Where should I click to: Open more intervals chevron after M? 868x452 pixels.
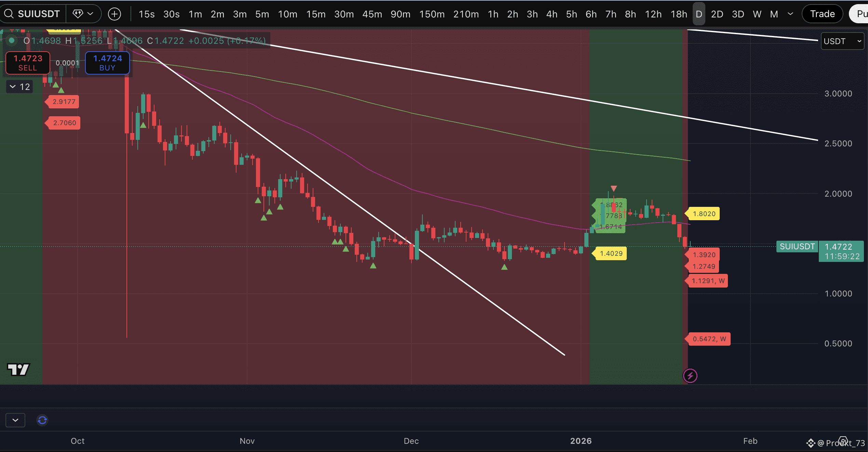[790, 14]
